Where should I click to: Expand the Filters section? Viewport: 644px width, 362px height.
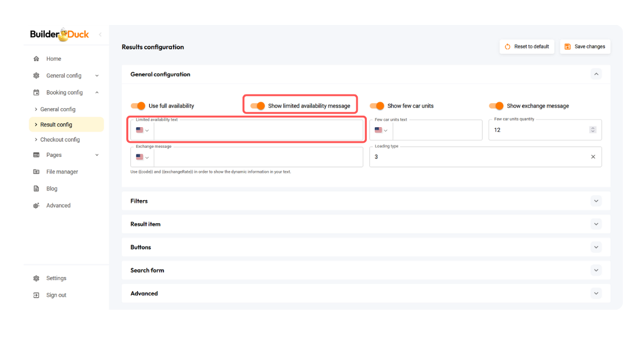596,201
